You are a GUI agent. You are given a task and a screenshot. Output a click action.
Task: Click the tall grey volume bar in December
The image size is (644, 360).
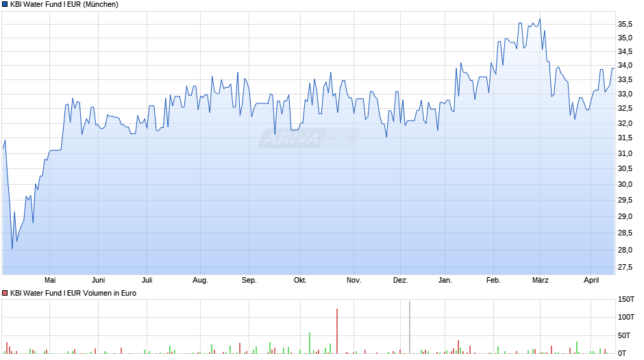pyautogui.click(x=410, y=328)
